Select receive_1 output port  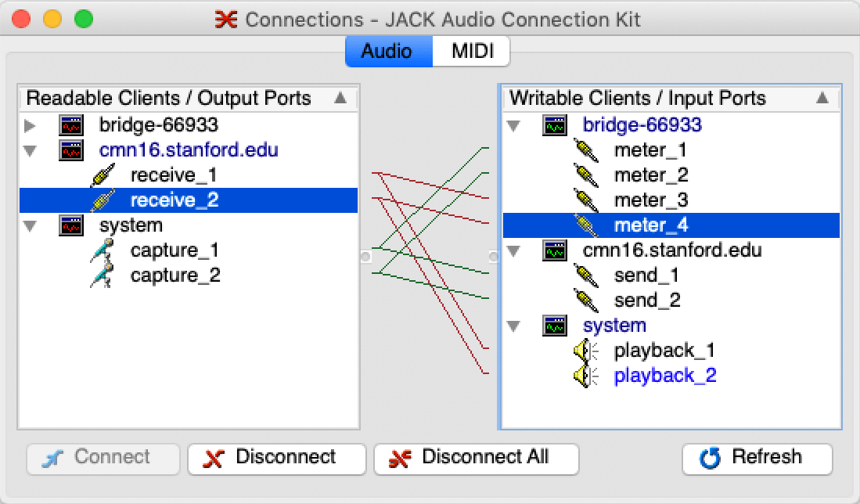[174, 175]
